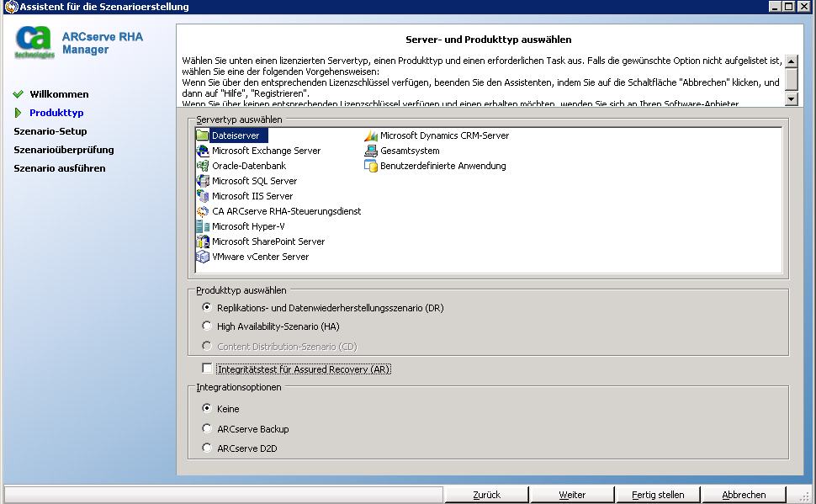Select Microsoft SharePoint Server label
This screenshot has height=504, width=816.
tap(268, 241)
